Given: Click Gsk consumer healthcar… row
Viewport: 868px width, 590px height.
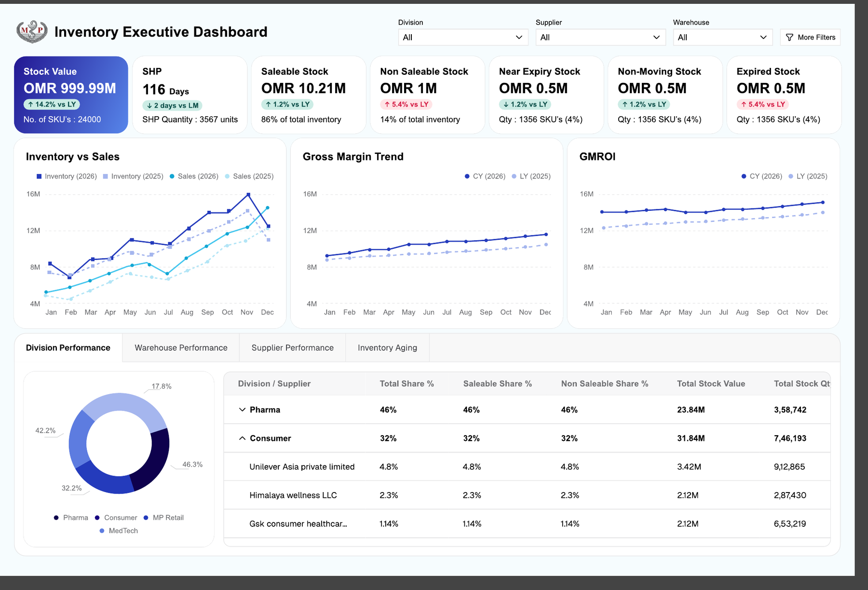Looking at the screenshot, I should (527, 523).
